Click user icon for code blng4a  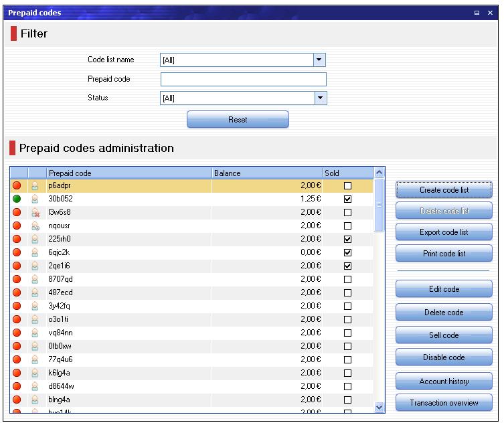coord(35,400)
